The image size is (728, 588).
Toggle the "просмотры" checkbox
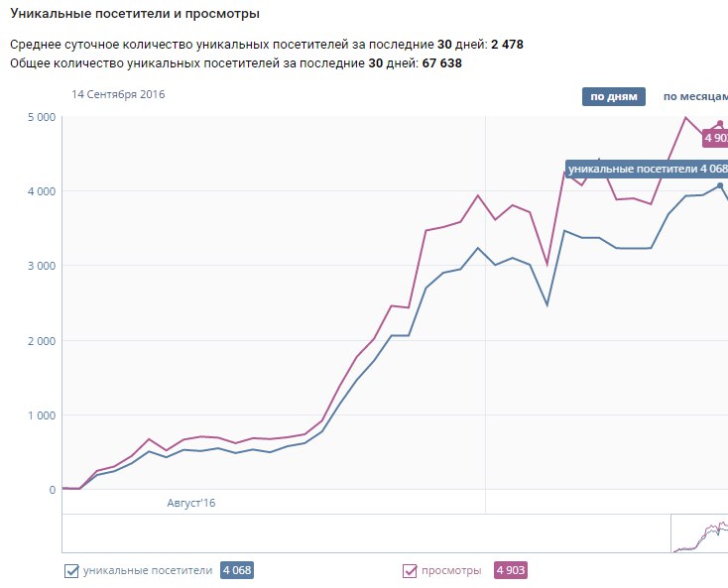410,570
